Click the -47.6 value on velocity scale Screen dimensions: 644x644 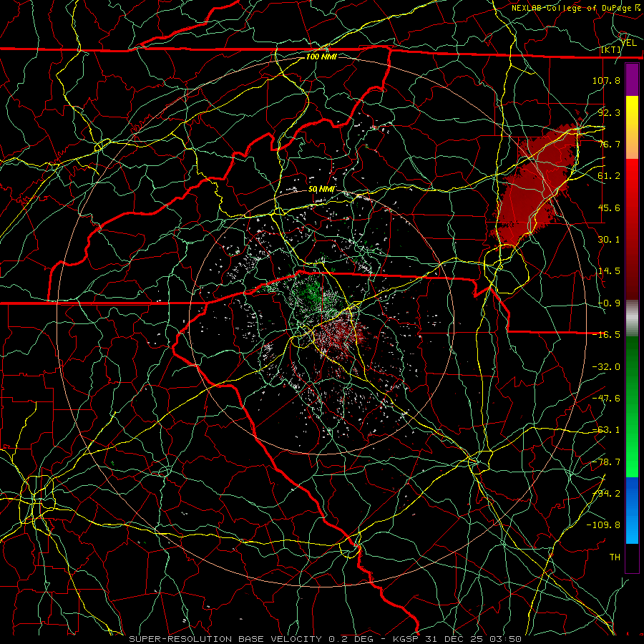point(606,399)
